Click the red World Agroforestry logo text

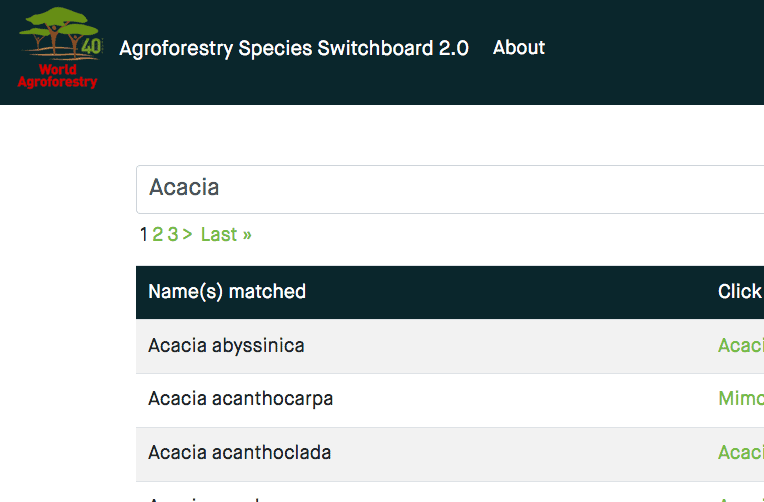[x=58, y=77]
